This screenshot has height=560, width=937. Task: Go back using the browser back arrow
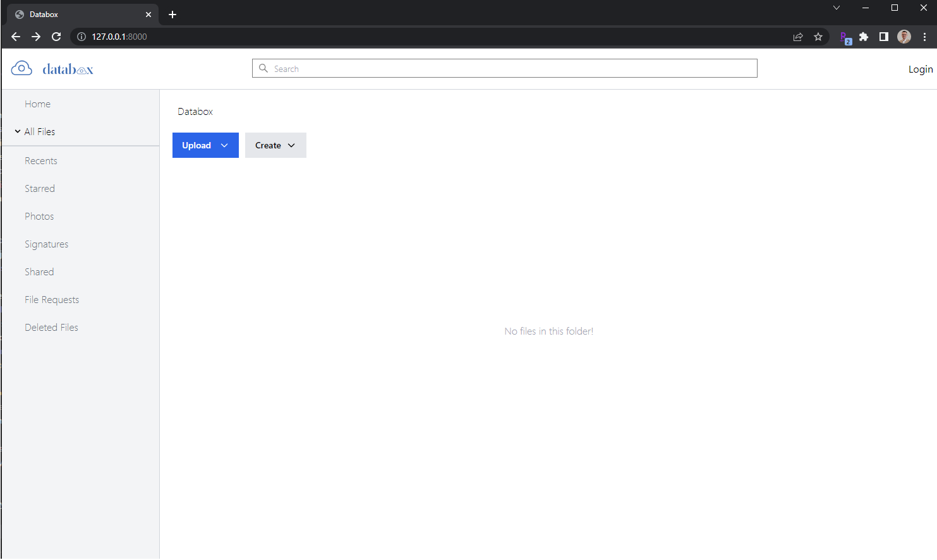click(16, 37)
